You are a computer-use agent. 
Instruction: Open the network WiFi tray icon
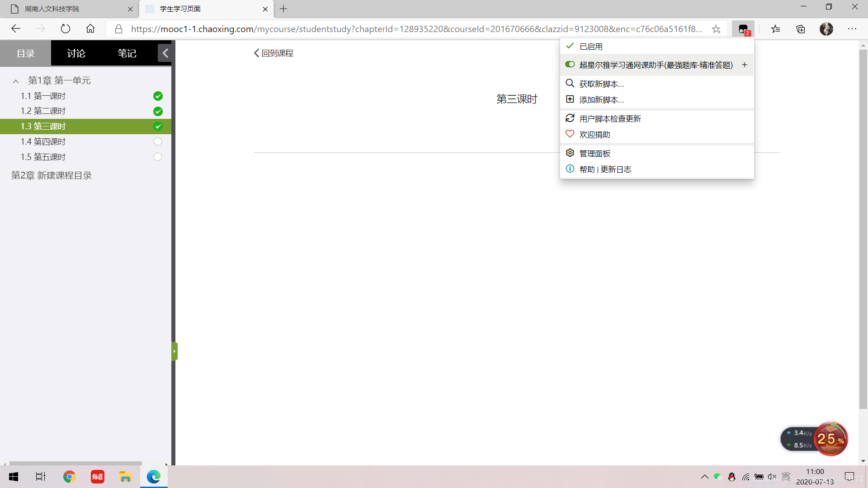pyautogui.click(x=745, y=477)
